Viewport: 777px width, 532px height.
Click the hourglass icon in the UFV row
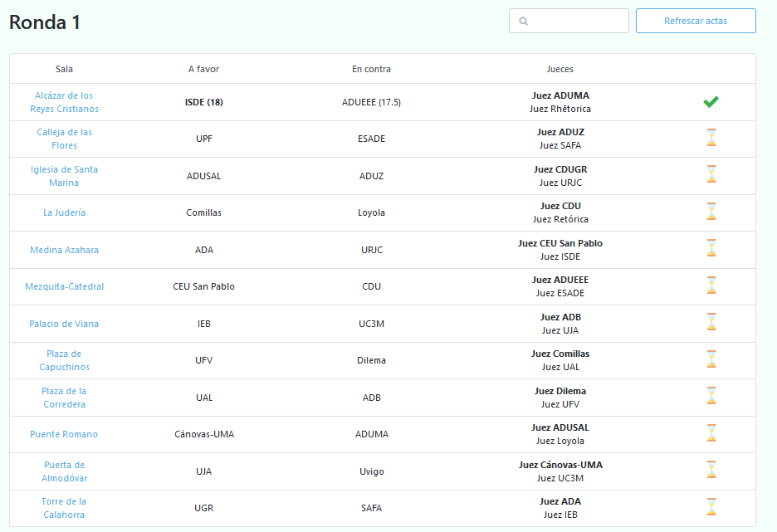click(x=711, y=359)
